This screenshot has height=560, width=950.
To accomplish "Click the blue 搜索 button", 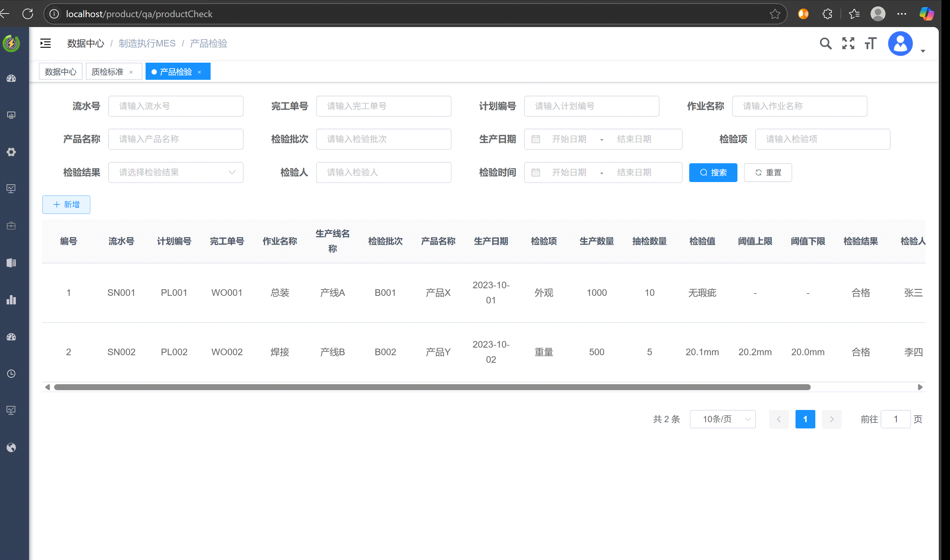I will coord(713,172).
